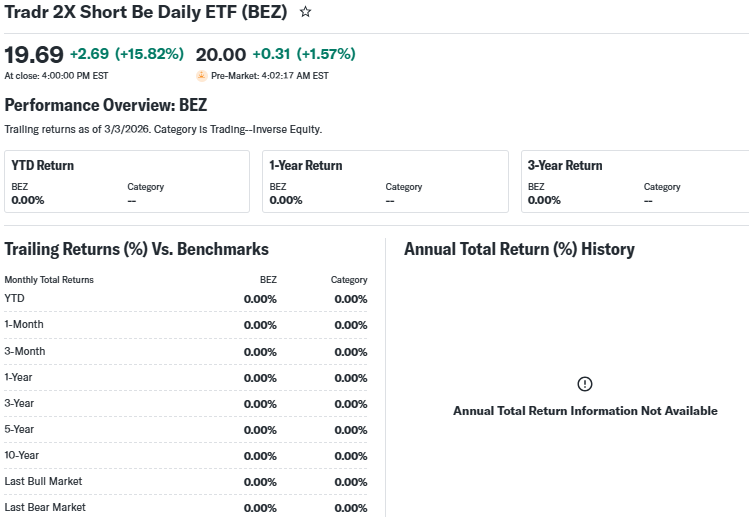Click the 19.69 closing price
Image resolution: width=749 pixels, height=517 pixels.
(34, 54)
